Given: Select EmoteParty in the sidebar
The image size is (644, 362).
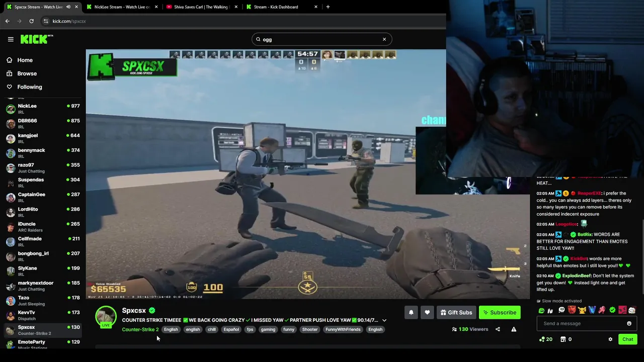Looking at the screenshot, I should coord(43,344).
